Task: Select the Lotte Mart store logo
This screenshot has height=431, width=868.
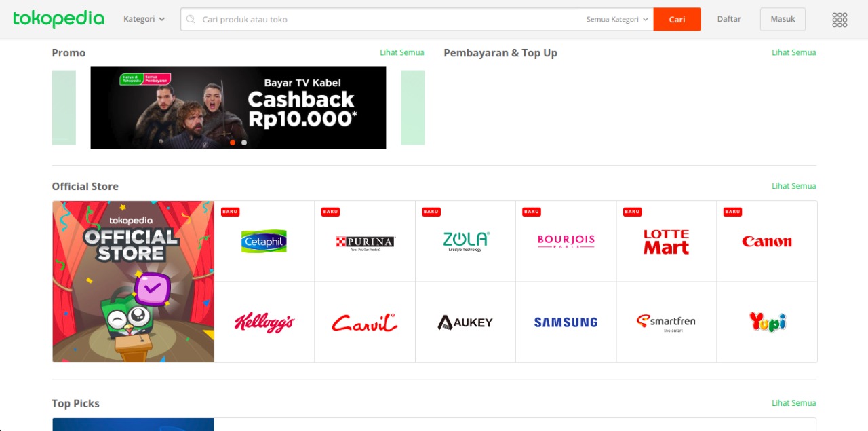Action: [666, 242]
